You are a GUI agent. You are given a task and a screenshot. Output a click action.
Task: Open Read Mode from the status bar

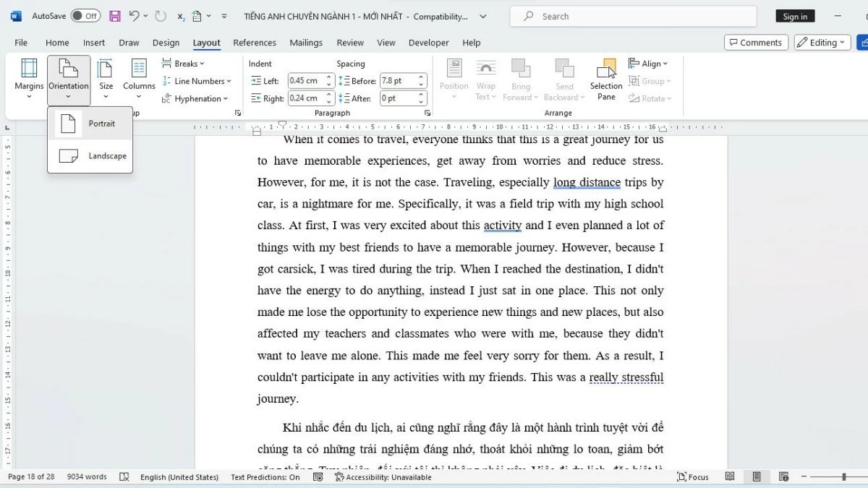[729, 476]
